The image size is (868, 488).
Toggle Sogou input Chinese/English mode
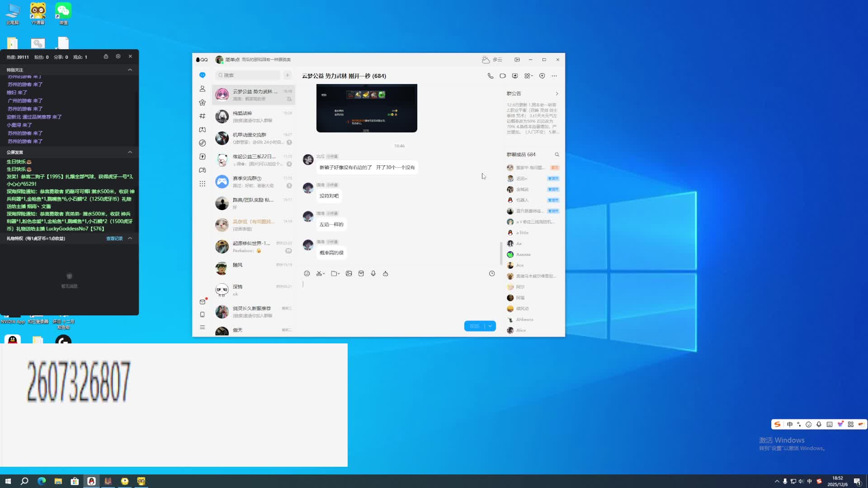(789, 424)
